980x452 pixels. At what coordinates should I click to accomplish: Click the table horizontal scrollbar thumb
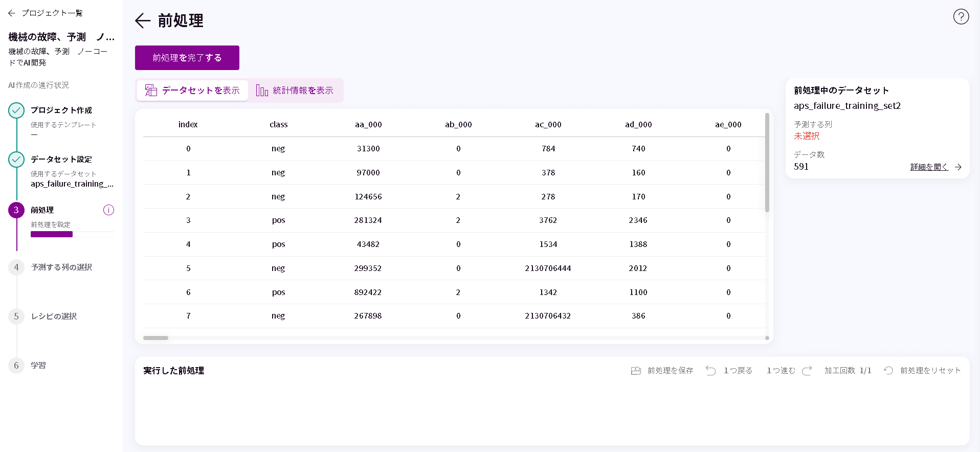(155, 338)
